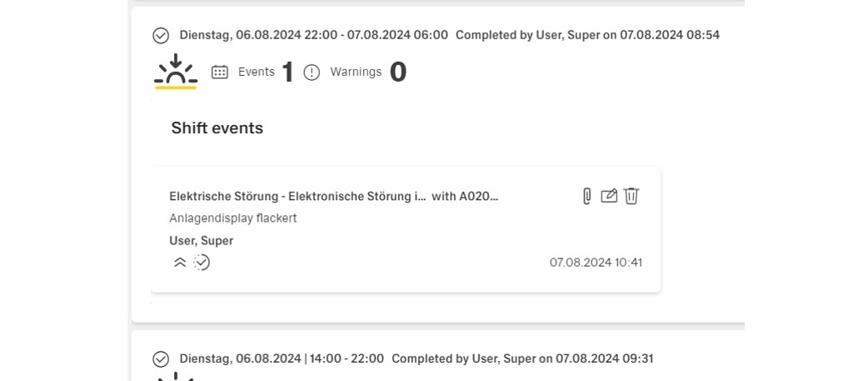This screenshot has height=381, width=868.
Task: Click the double chevron up priority icon
Action: pos(180,263)
